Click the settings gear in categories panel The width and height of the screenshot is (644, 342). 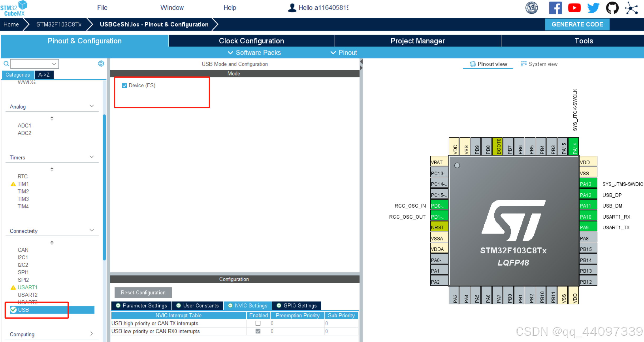[101, 64]
